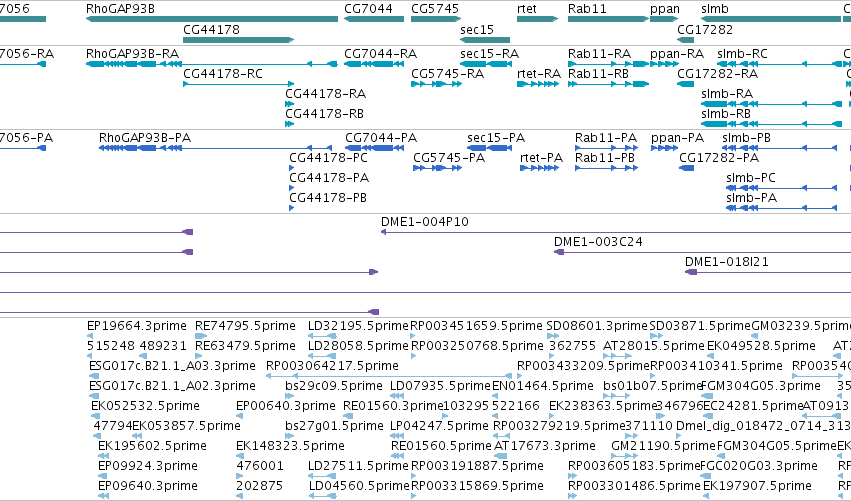
Task: Click protein CG5745-PA
Action: 449,158
